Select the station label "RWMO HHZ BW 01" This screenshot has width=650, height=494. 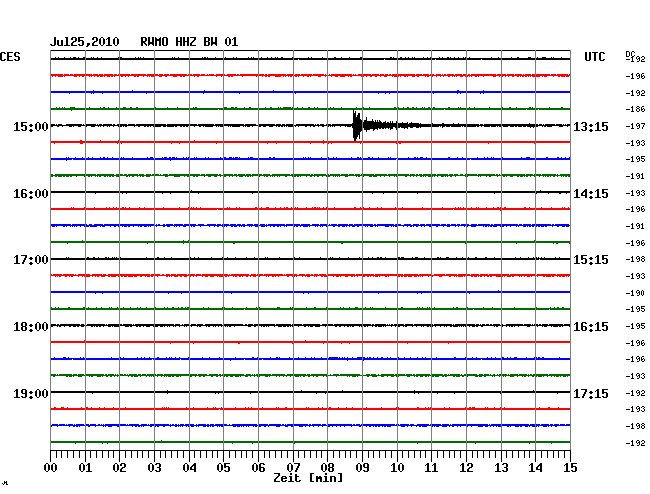point(189,42)
